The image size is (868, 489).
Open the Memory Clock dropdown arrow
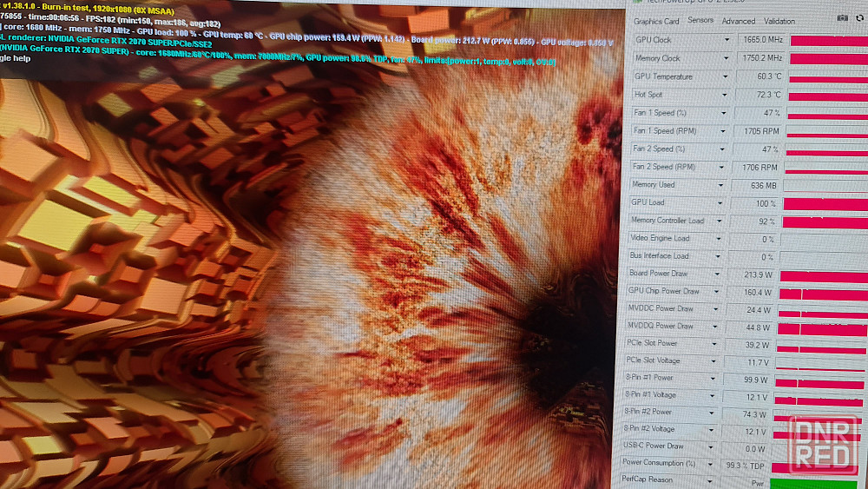[727, 58]
